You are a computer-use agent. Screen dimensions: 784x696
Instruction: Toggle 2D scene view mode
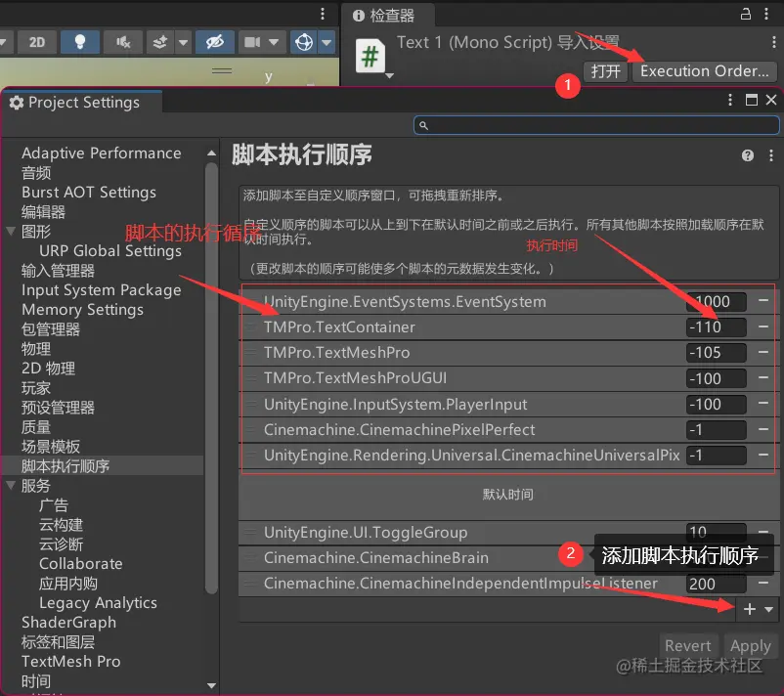click(x=37, y=42)
